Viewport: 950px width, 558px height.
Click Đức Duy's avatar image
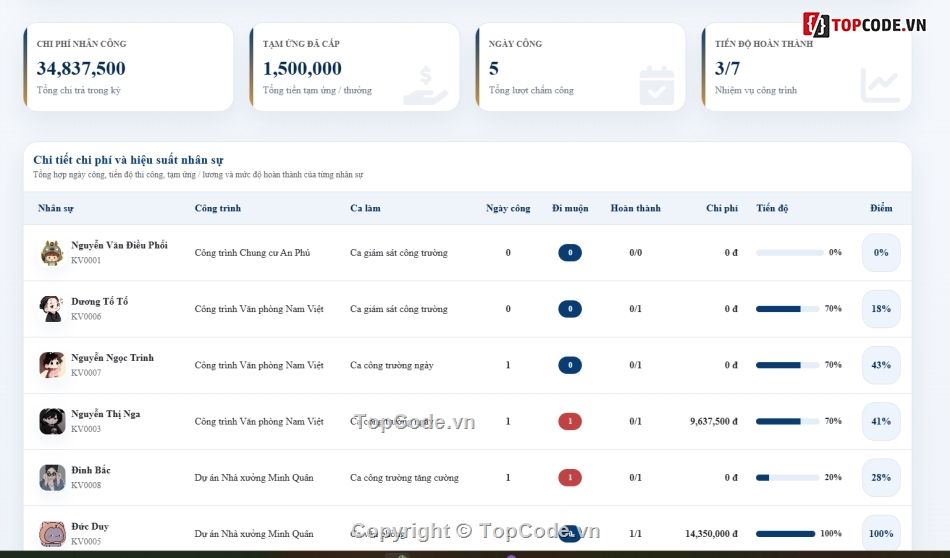click(52, 534)
